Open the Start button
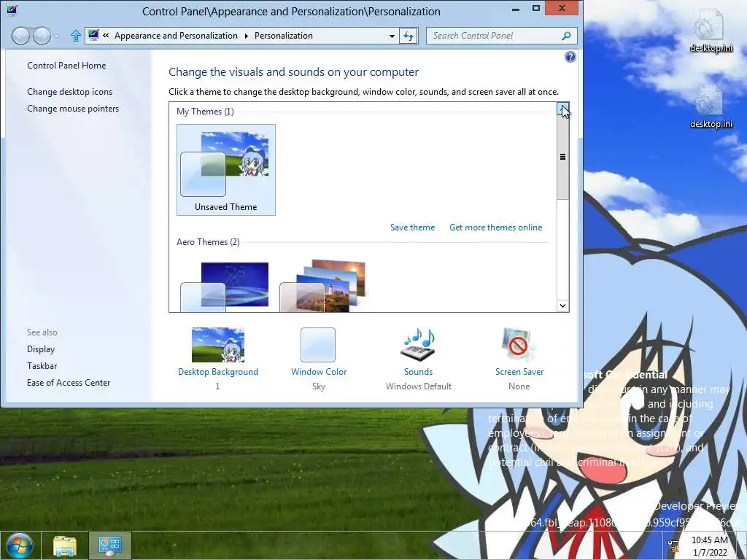This screenshot has width=747, height=560. pos(20,545)
